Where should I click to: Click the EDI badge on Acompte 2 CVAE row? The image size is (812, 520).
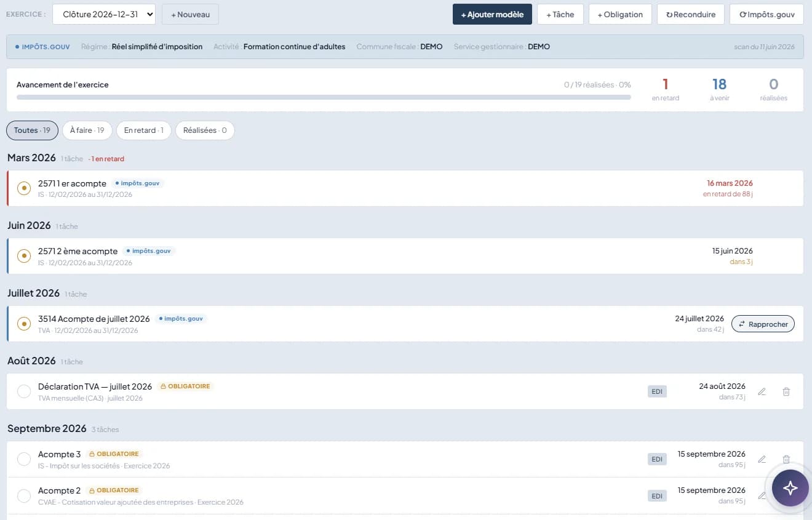(657, 496)
